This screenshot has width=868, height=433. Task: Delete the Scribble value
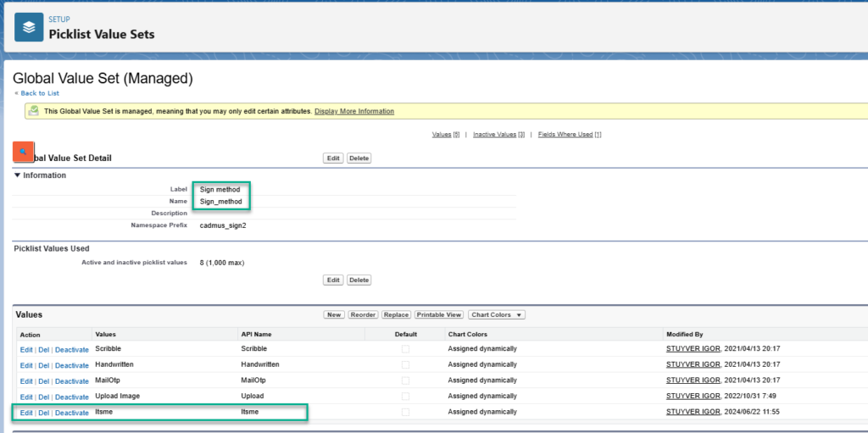pyautogui.click(x=44, y=349)
